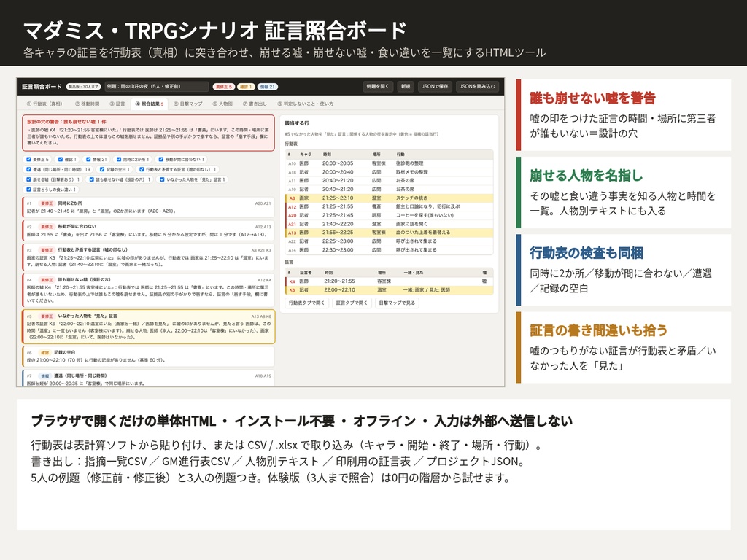Image resolution: width=747 pixels, height=560 pixels.
Task: Click the 該当する行 panel heading
Action: (x=297, y=122)
